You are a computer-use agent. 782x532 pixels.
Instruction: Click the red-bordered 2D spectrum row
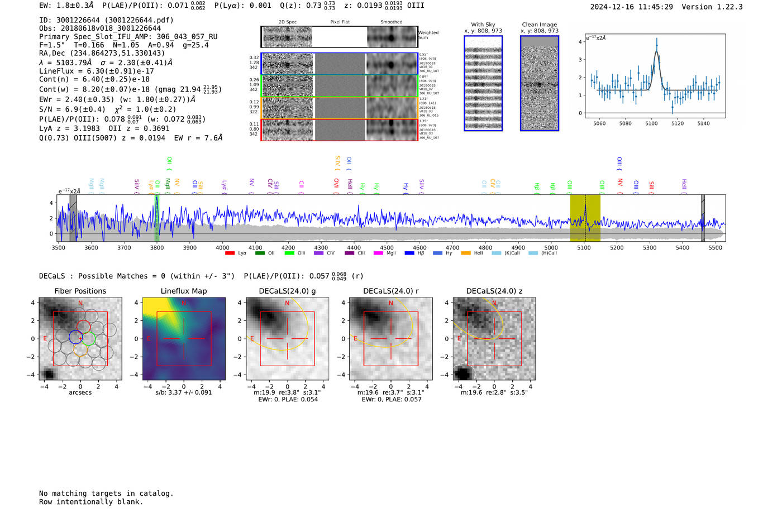pos(340,130)
